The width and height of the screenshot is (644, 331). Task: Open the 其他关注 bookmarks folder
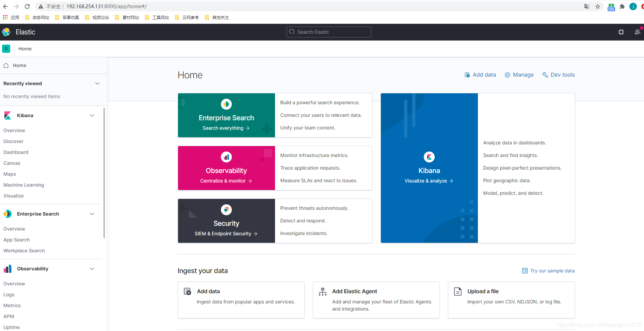coord(217,17)
